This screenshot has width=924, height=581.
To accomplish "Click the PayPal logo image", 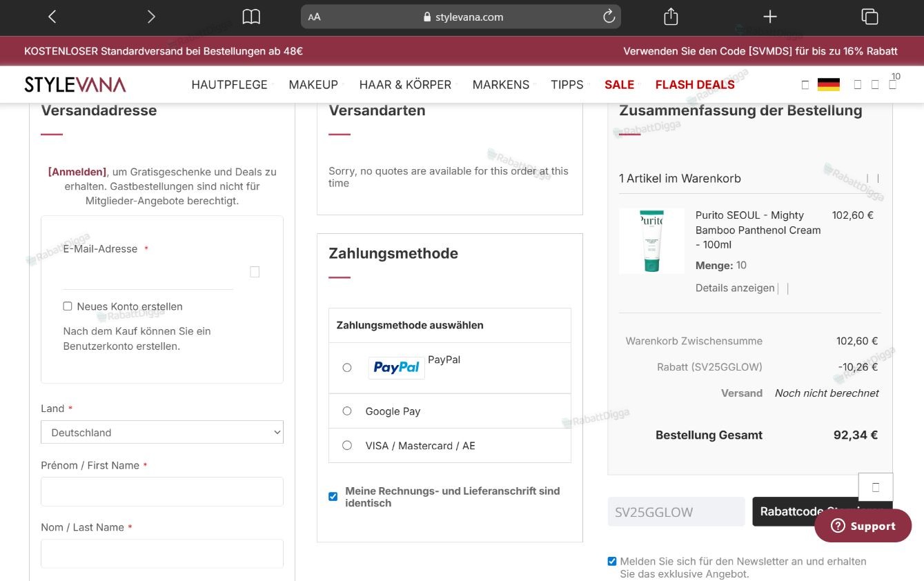I will (396, 368).
